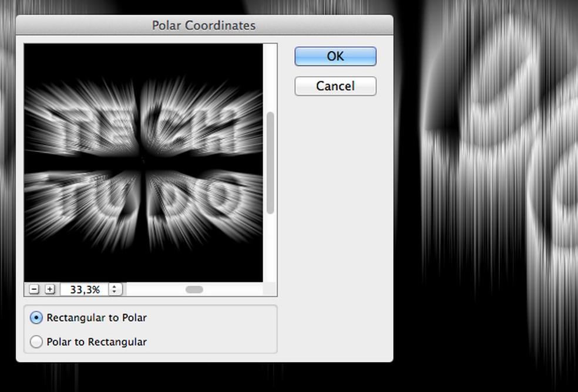Image resolution: width=578 pixels, height=392 pixels.
Task: Confirm the Polar Coordinates filter with OK
Action: (x=335, y=56)
